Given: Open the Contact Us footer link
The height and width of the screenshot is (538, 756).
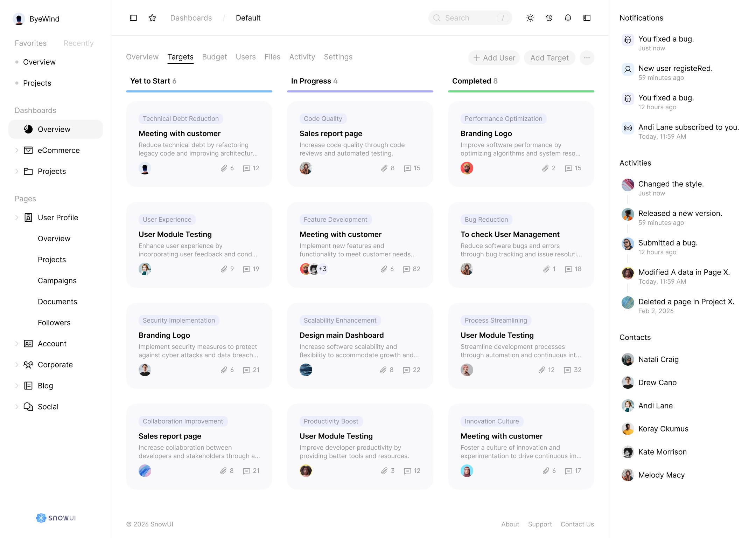Looking at the screenshot, I should (577, 524).
